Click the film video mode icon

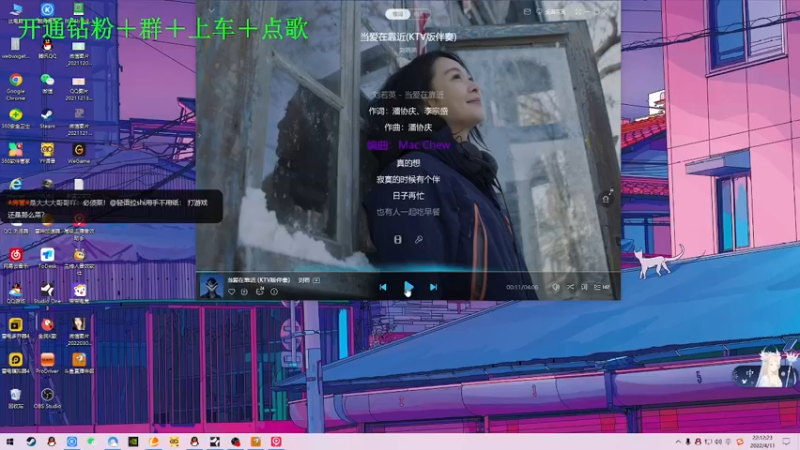click(397, 239)
